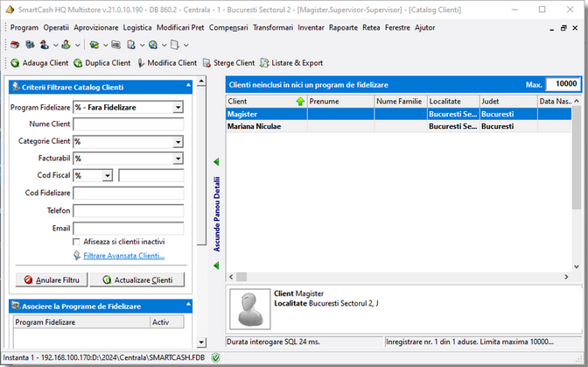
Task: Click Modifica Client button
Action: coord(167,63)
